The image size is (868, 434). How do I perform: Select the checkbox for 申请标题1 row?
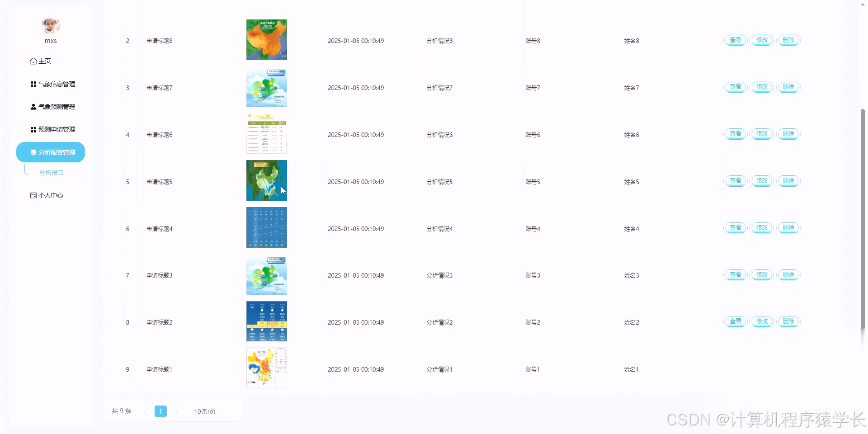[x=108, y=369]
